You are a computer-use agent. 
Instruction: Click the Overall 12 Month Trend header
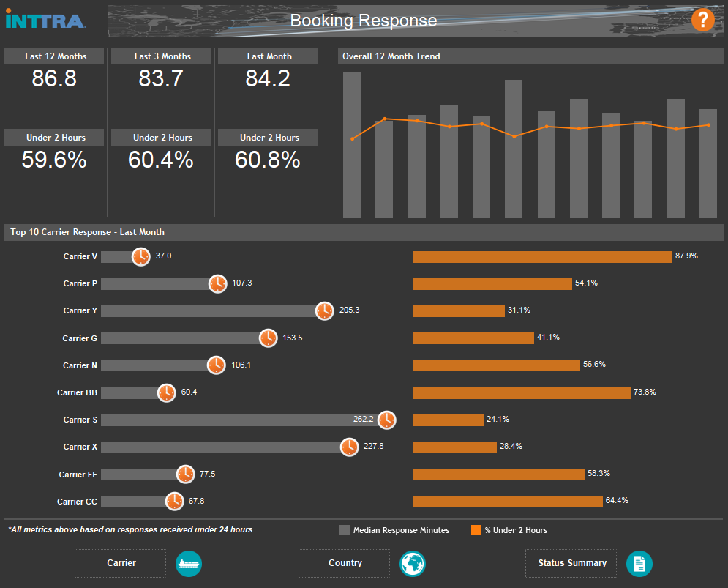point(530,56)
